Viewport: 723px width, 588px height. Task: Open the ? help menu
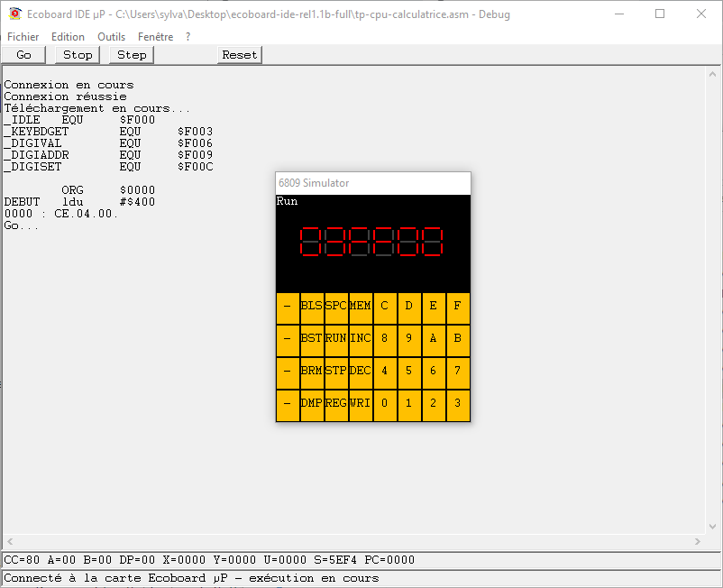point(188,37)
